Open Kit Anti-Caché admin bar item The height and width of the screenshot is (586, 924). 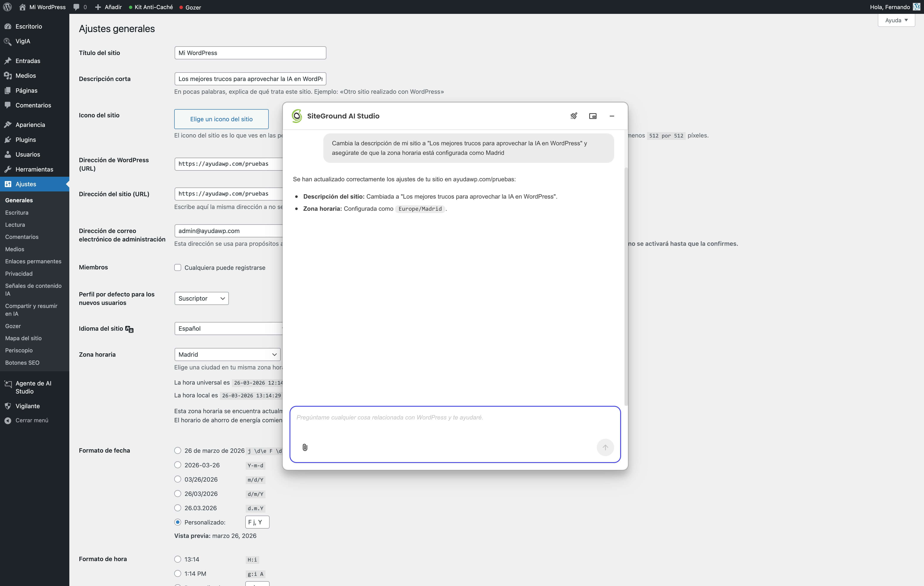pyautogui.click(x=151, y=7)
